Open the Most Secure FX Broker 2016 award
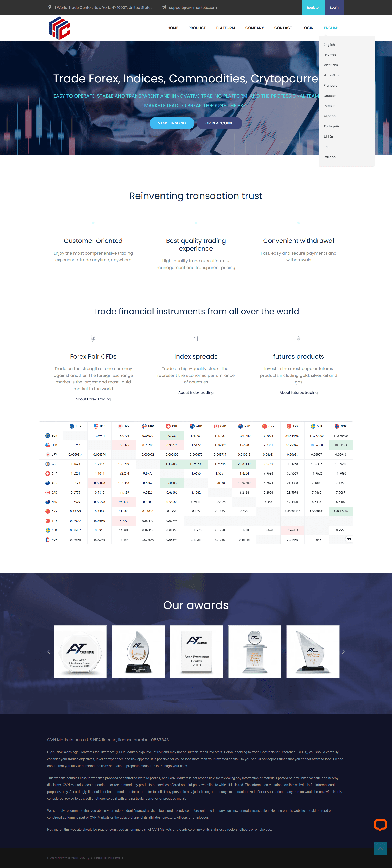Screen dimensions: 392x868 (x=313, y=651)
